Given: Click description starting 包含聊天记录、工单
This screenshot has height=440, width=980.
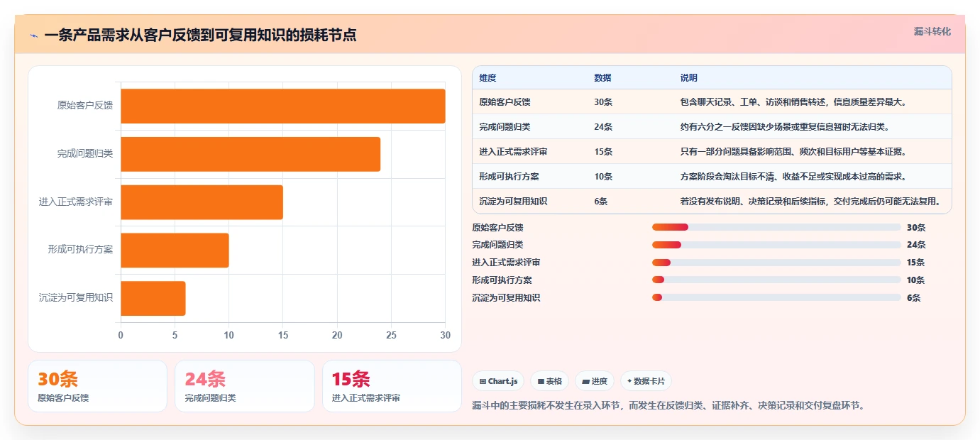Looking at the screenshot, I should [793, 102].
